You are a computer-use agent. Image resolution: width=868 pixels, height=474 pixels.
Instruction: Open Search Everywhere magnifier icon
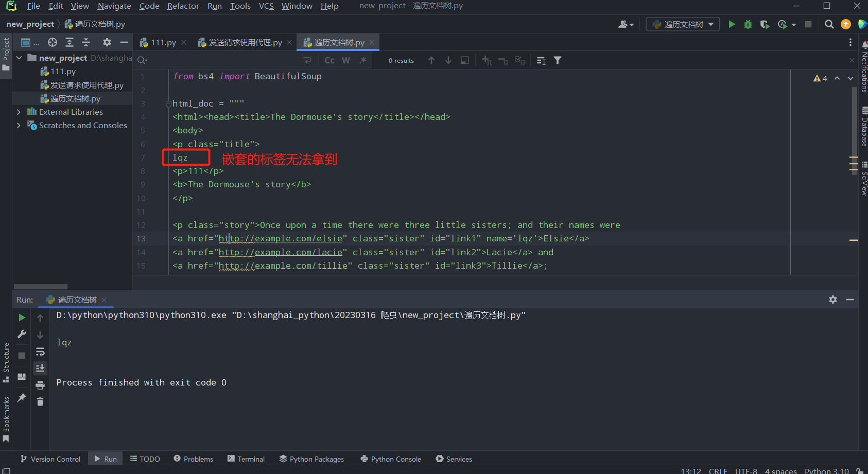tap(829, 24)
